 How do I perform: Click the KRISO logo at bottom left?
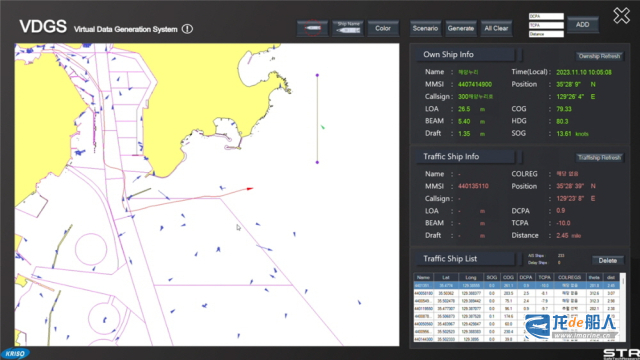pos(15,353)
